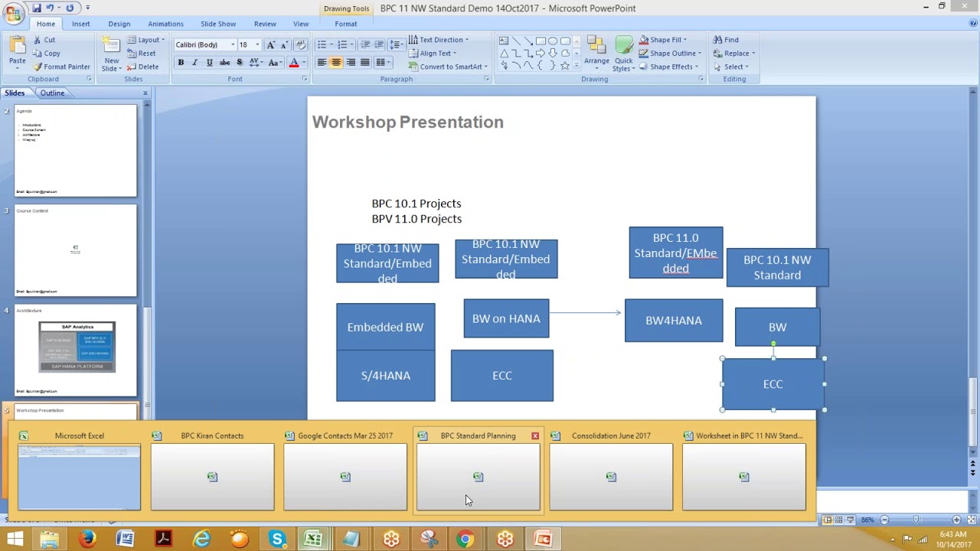Click the Arrange button
This screenshot has height=551, width=980.
(x=596, y=52)
